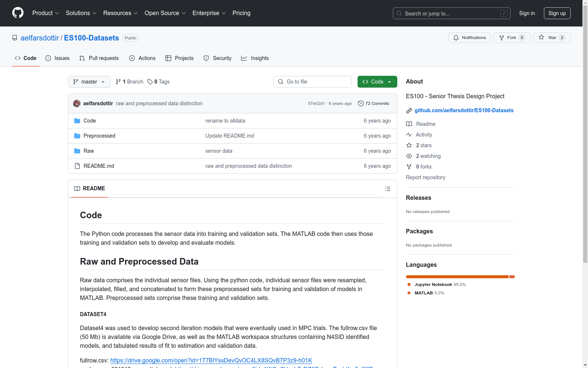Click the branch icon beside 1 Branch
The width and height of the screenshot is (588, 368).
tap(118, 82)
